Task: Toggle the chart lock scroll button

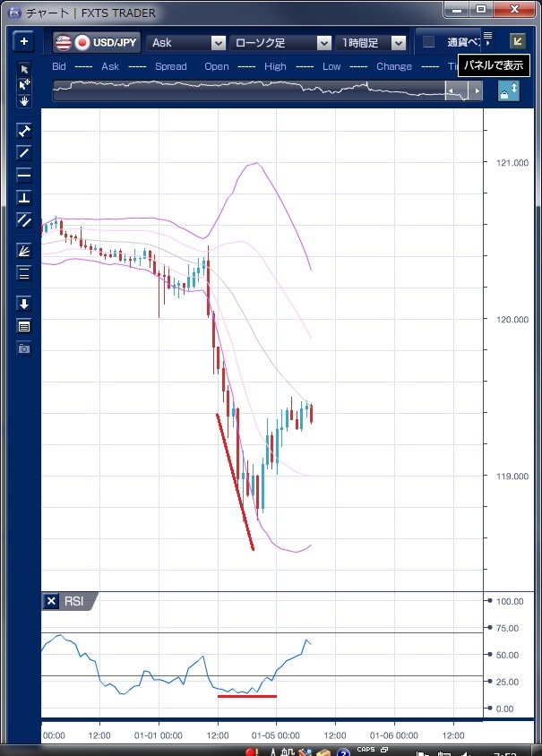Action: point(508,91)
